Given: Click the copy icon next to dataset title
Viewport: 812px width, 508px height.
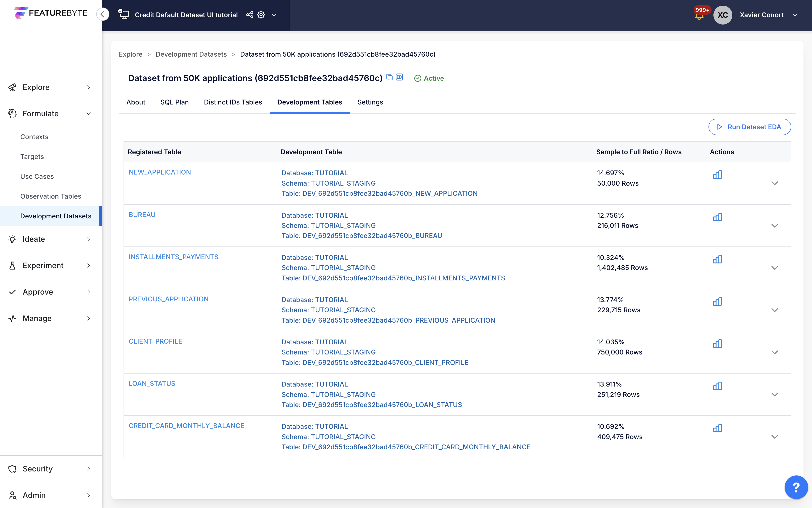Looking at the screenshot, I should pyautogui.click(x=389, y=77).
